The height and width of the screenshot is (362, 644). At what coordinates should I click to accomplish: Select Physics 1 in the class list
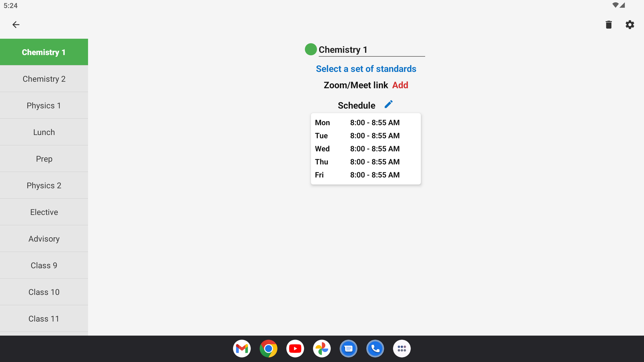point(44,105)
